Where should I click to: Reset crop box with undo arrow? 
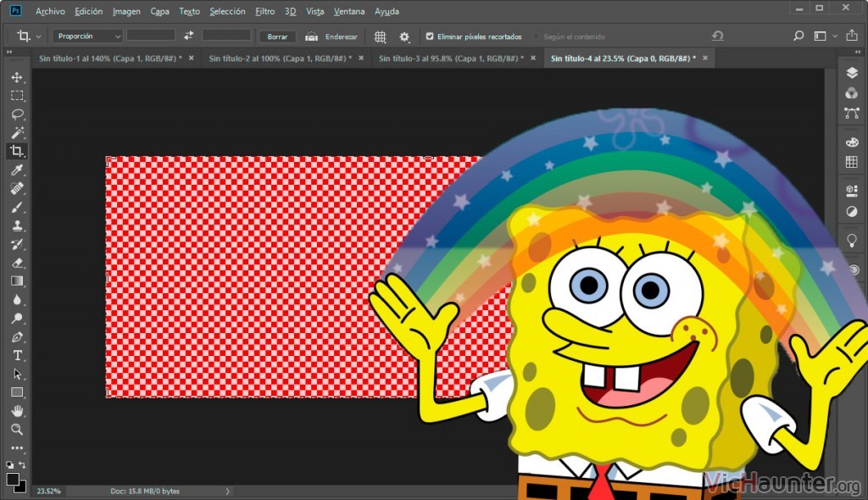(717, 36)
